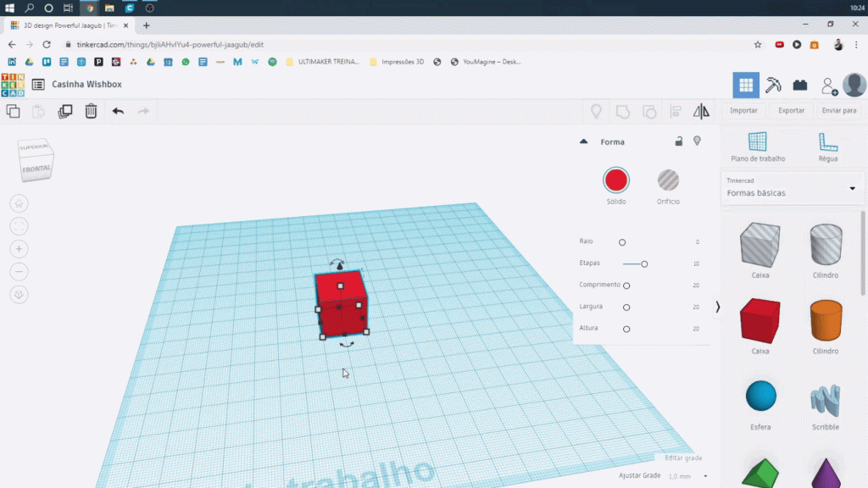Click the Tinkercad logo
868x488 pixels.
click(13, 85)
